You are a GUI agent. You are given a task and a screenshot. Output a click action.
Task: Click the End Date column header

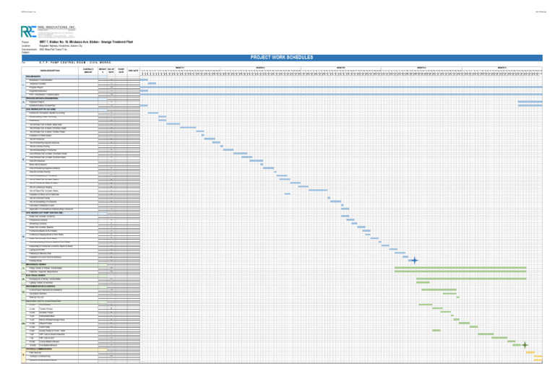coord(134,71)
